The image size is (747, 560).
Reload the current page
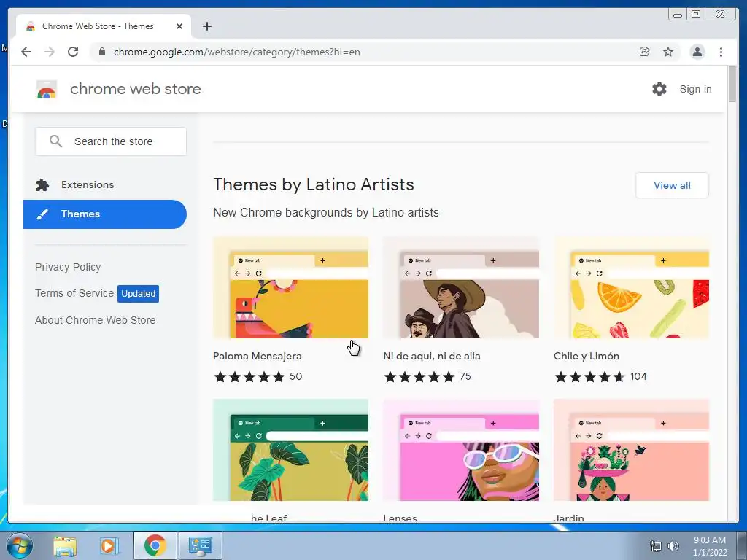tap(73, 52)
